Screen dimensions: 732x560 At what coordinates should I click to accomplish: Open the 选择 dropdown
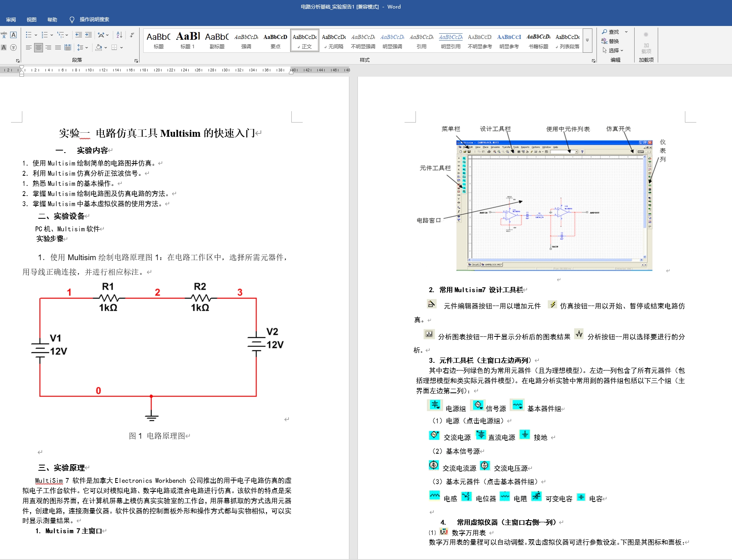tap(612, 50)
